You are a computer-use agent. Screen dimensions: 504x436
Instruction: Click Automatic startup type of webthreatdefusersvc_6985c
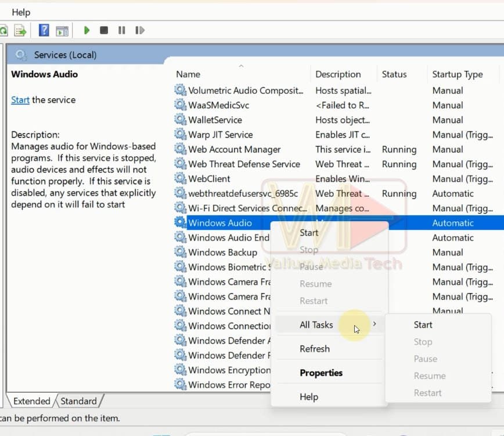452,193
